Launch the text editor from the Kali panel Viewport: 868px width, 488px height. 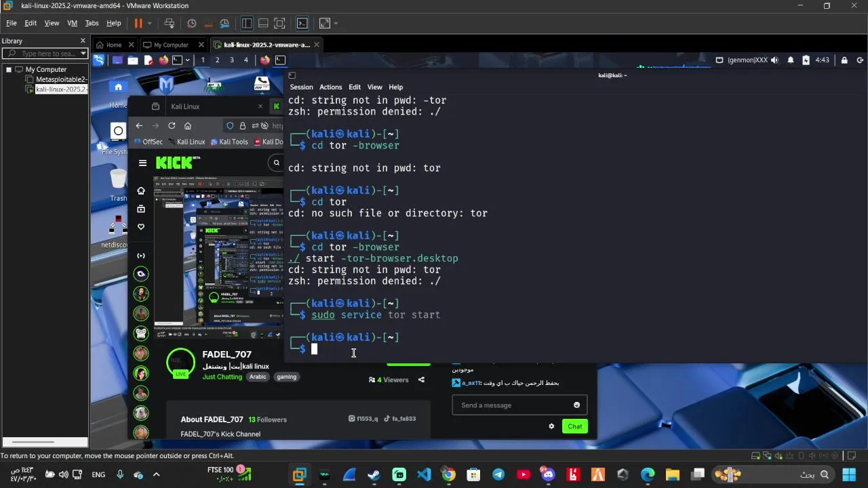(148, 60)
